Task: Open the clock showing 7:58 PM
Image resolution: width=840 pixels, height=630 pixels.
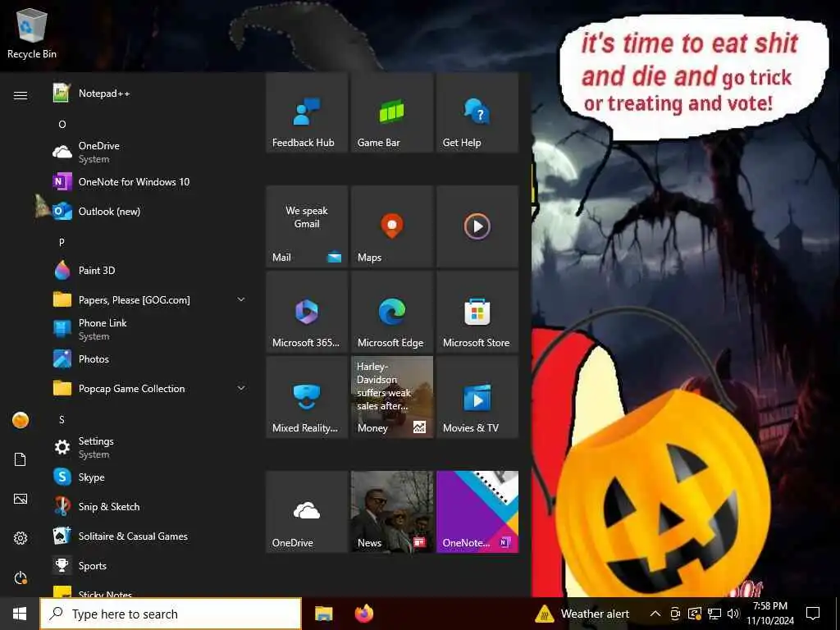Action: coord(769,614)
